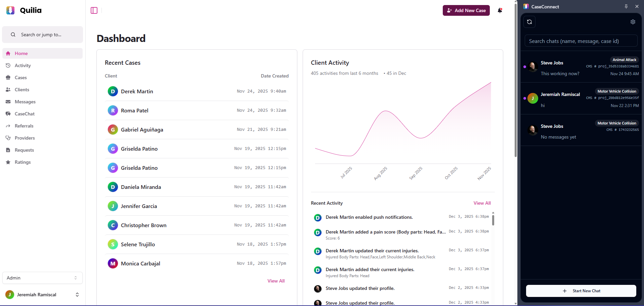Start a new chat in CaseConnect
Image resolution: width=644 pixels, height=306 pixels.
tap(581, 291)
